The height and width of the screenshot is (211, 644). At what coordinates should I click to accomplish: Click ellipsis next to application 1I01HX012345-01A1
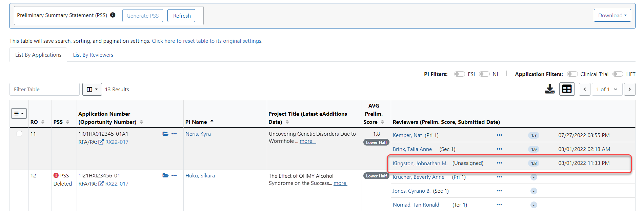point(174,134)
